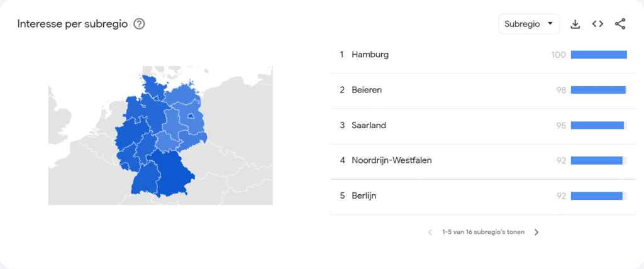644x269 pixels.
Task: Open the embed code icon
Action: (x=597, y=24)
